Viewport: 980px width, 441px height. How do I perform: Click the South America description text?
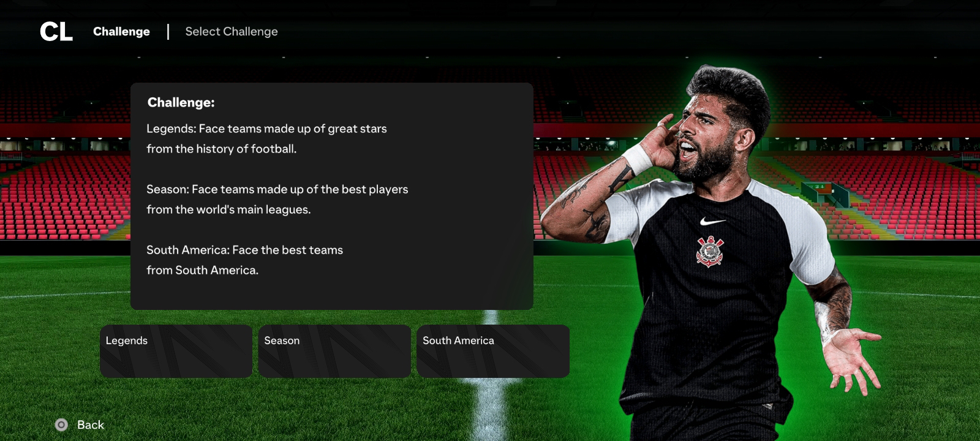pyautogui.click(x=244, y=260)
